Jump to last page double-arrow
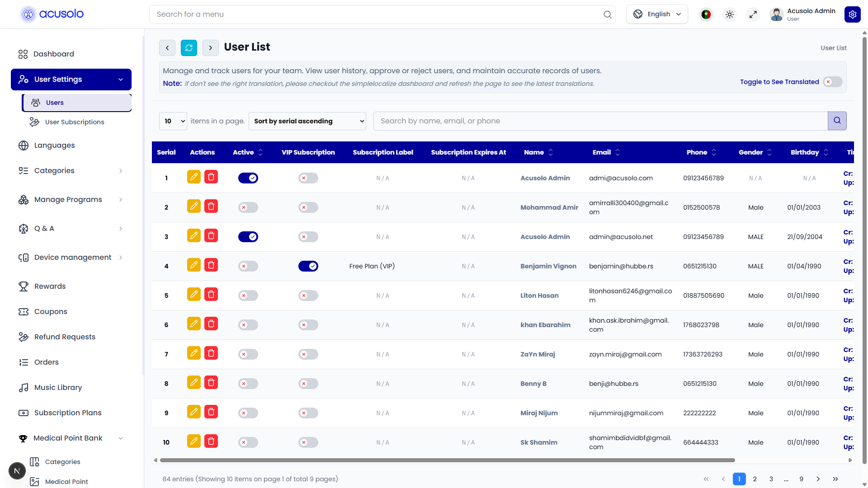Viewport: 868px width, 488px height. pyautogui.click(x=835, y=479)
